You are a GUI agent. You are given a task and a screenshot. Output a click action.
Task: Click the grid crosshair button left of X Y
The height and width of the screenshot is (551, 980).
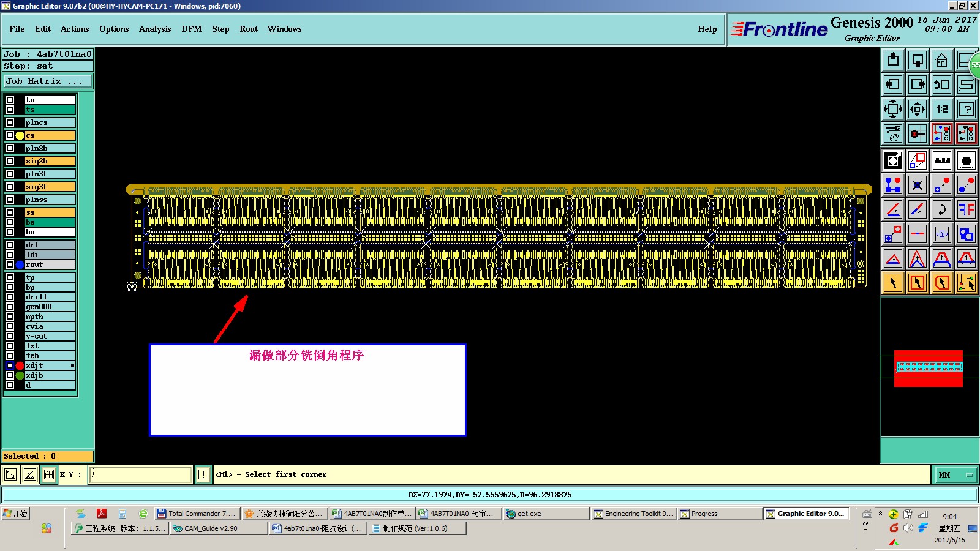[49, 474]
